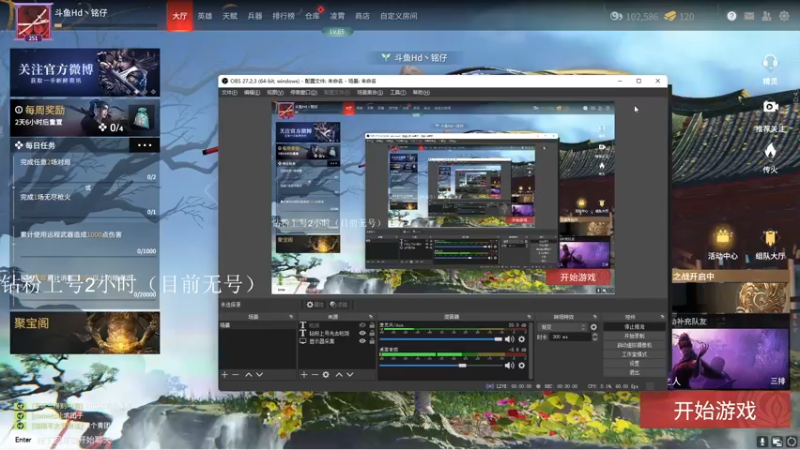Click the 时长 duration input field
The image size is (800, 450).
[570, 337]
